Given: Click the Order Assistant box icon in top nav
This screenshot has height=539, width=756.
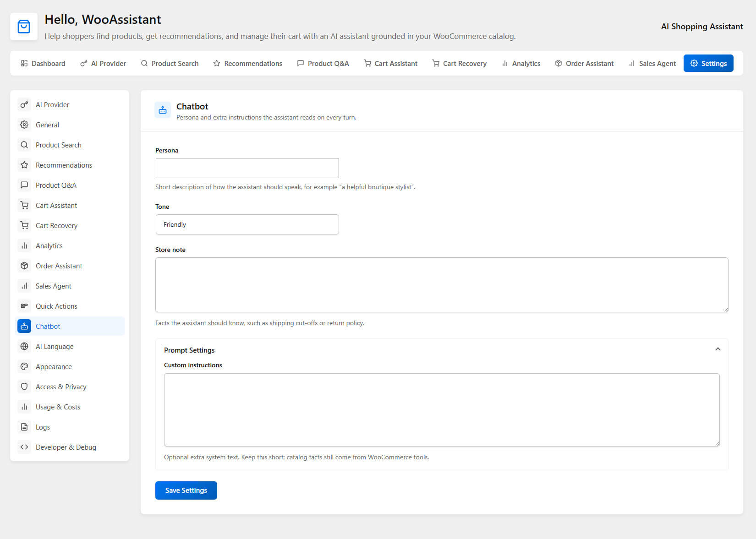Looking at the screenshot, I should tap(559, 63).
